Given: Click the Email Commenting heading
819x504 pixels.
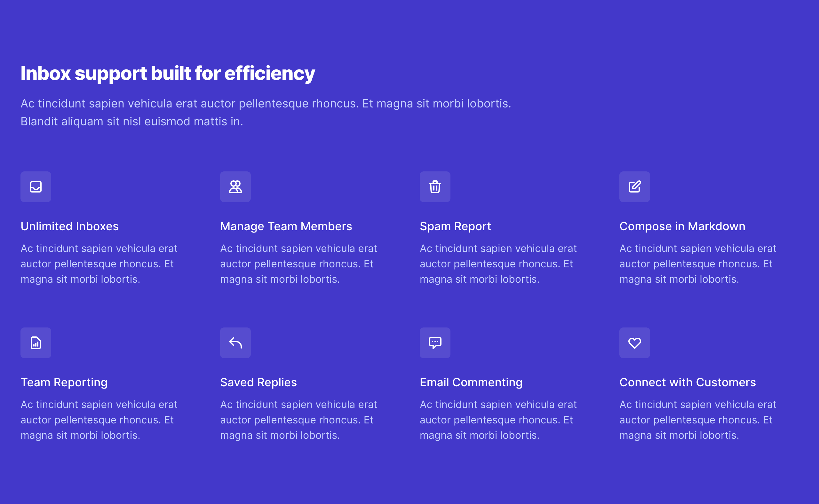Looking at the screenshot, I should 471,382.
